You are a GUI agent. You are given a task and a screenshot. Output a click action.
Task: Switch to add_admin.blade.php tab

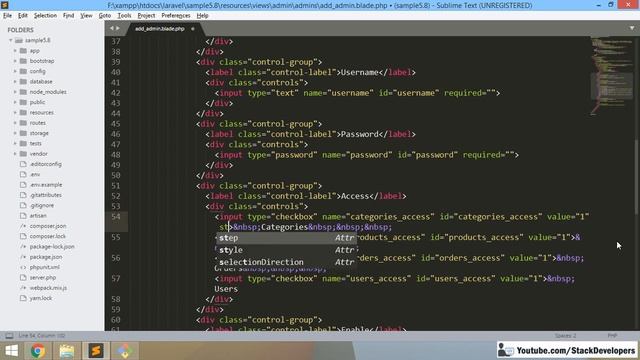click(160, 29)
